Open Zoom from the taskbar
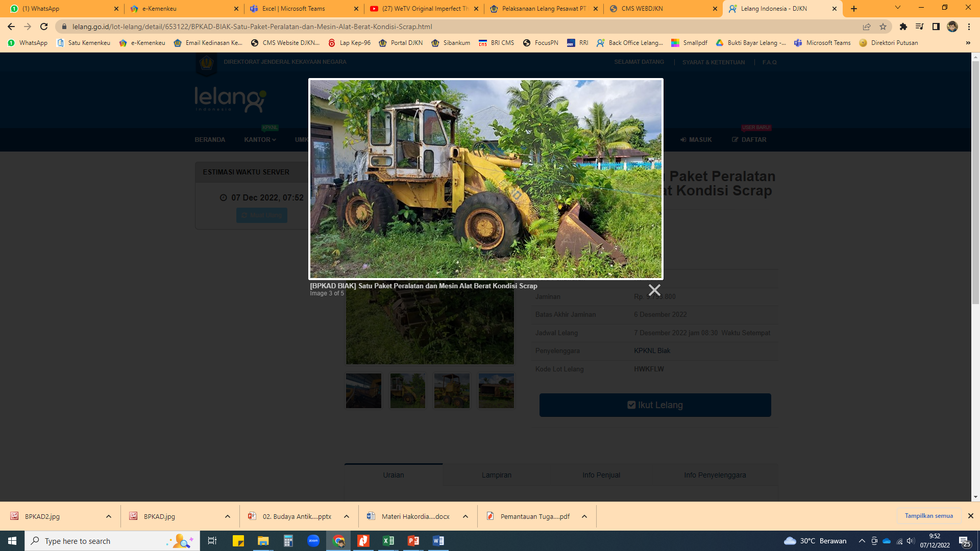 pos(313,541)
